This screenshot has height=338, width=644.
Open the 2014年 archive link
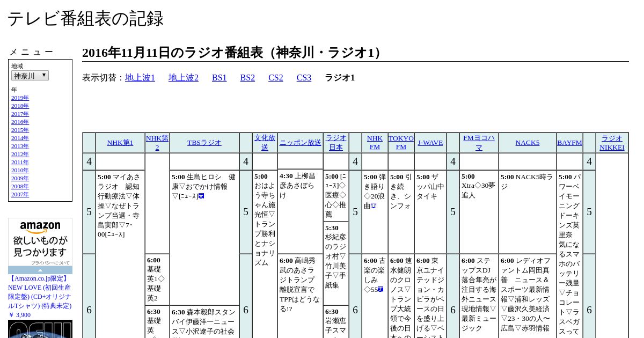click(20, 138)
